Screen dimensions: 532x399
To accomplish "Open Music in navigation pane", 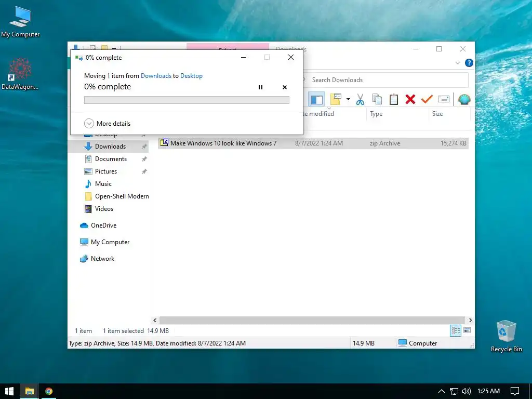I will click(x=103, y=183).
